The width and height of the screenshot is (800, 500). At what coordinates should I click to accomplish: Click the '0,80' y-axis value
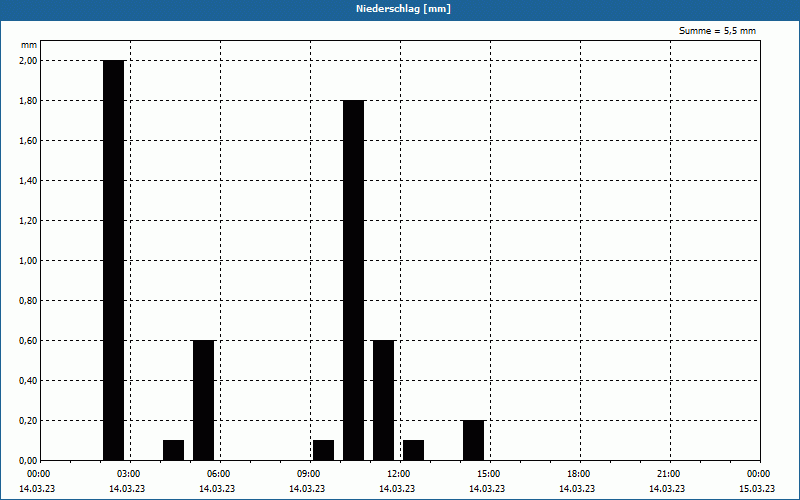click(28, 301)
